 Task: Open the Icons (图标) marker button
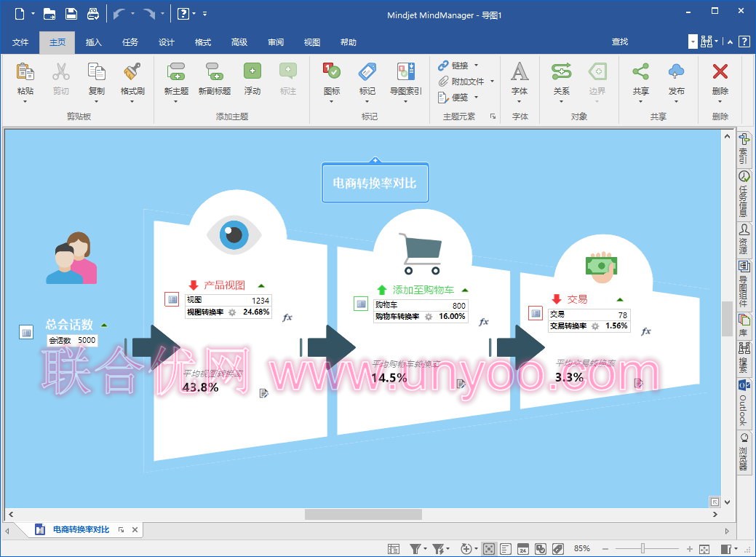coord(332,72)
